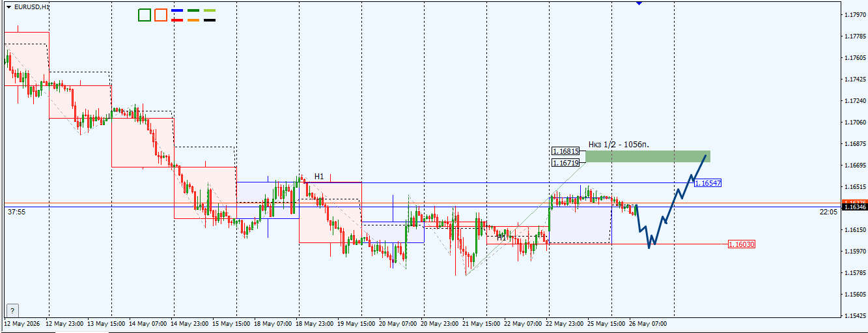868x333 pixels.
Task: Click 1.17240 on the price scale
Action: [x=854, y=101]
